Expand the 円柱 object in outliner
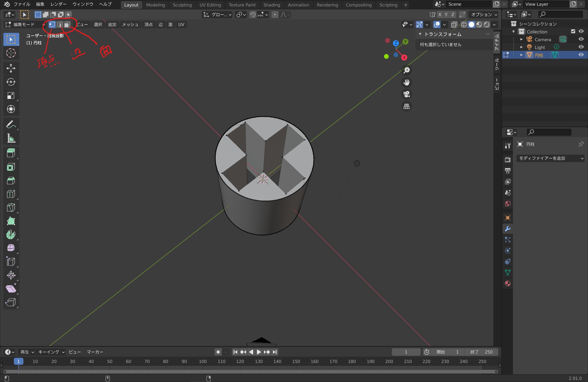 point(521,55)
